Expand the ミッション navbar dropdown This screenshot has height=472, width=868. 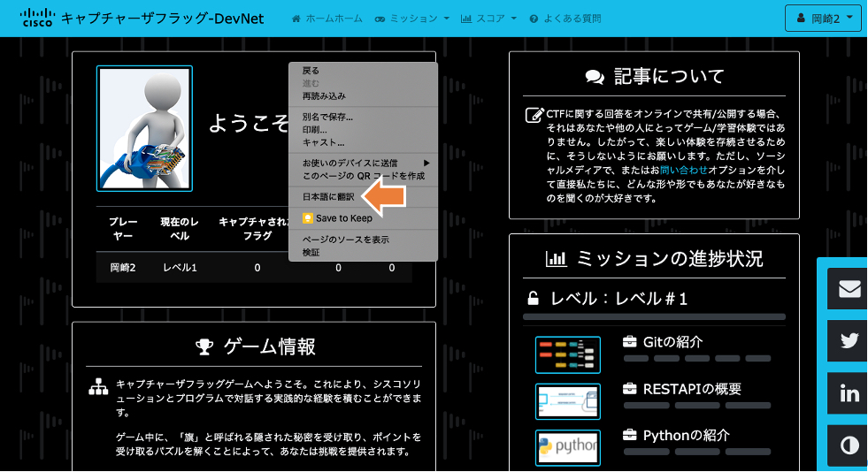(x=411, y=19)
